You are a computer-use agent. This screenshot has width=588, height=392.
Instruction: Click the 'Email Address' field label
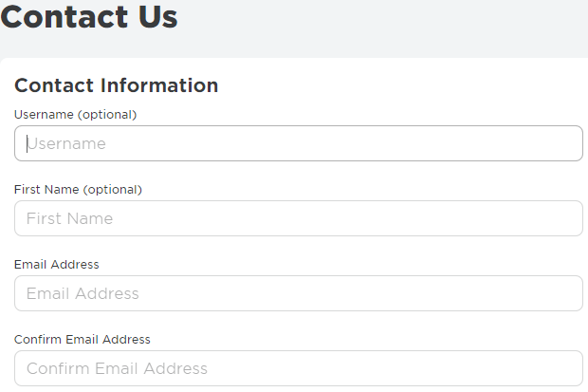coord(56,265)
